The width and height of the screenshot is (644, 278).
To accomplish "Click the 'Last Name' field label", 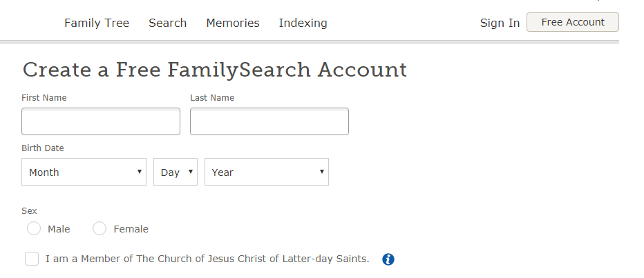I will coord(212,97).
